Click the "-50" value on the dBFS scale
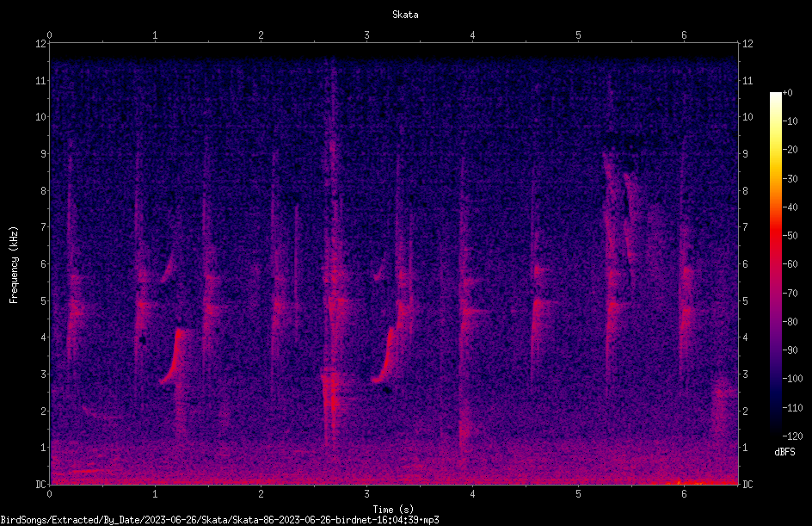Image resolution: width=812 pixels, height=526 pixels. (x=790, y=236)
